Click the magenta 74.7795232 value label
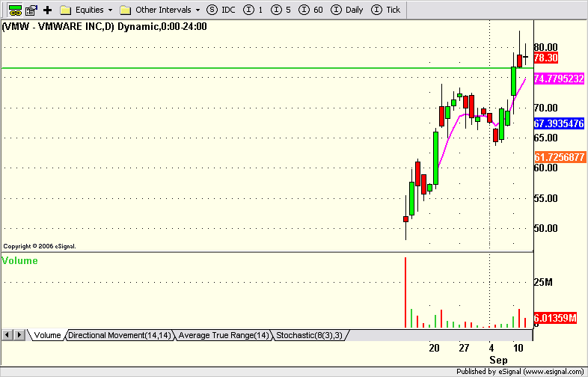The image size is (588, 377). [x=559, y=79]
